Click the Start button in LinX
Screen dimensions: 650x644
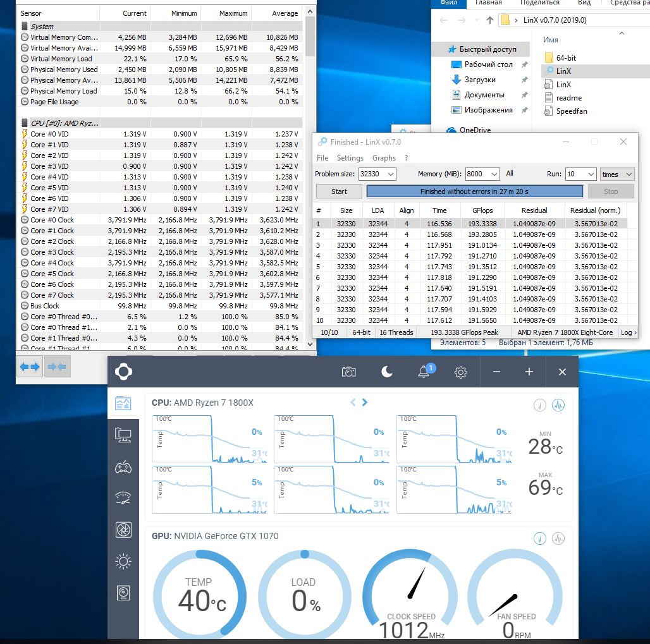click(x=339, y=191)
